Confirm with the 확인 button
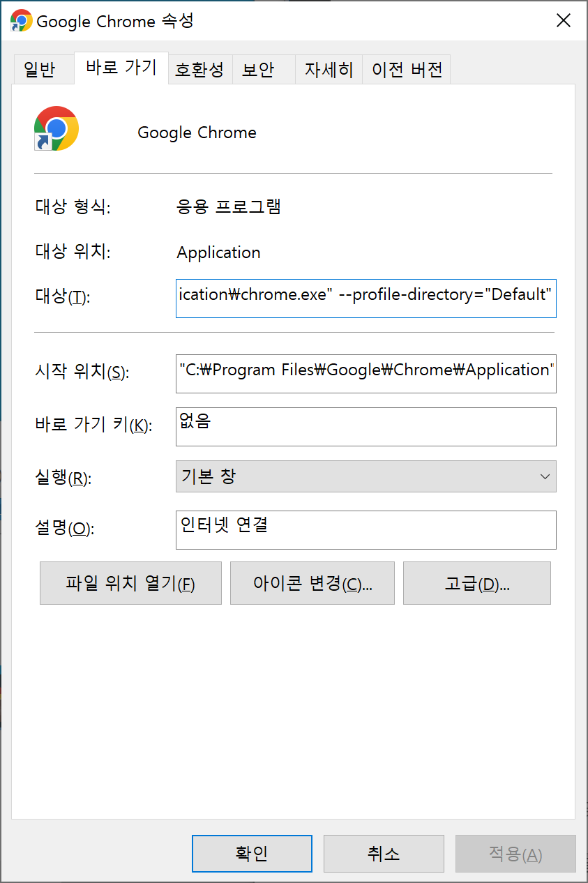Image resolution: width=588 pixels, height=883 pixels. [x=252, y=854]
